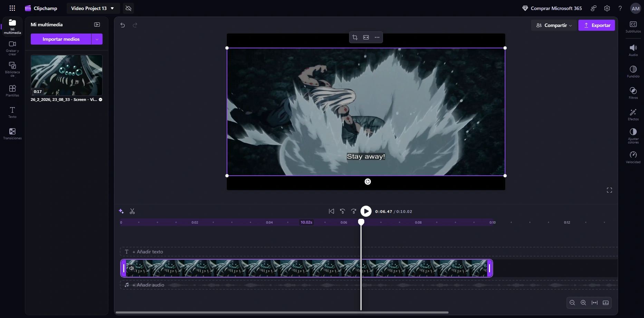Open the Ajustar colores panel
The width and height of the screenshot is (644, 318).
click(x=633, y=136)
